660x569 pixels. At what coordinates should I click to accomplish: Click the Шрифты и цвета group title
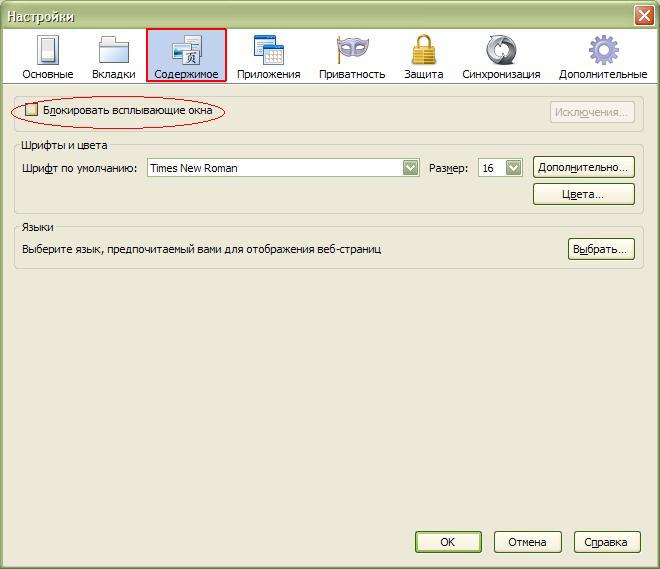(64, 146)
